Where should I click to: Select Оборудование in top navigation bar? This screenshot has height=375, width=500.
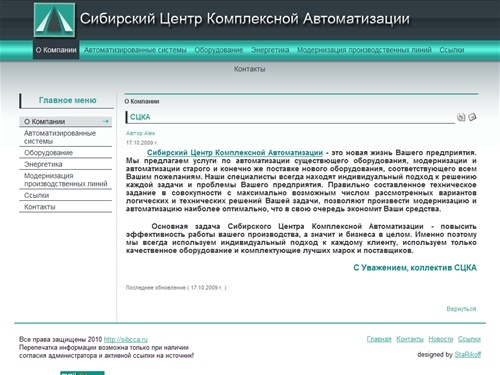[219, 50]
